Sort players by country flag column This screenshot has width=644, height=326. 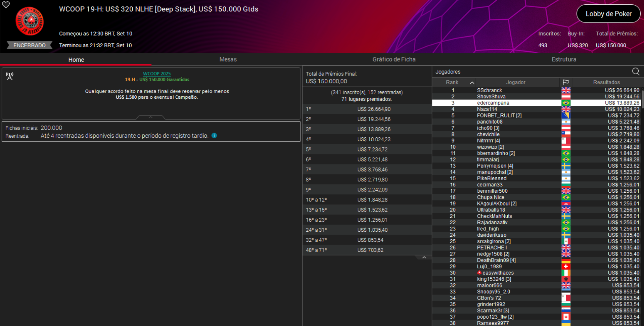coord(566,82)
